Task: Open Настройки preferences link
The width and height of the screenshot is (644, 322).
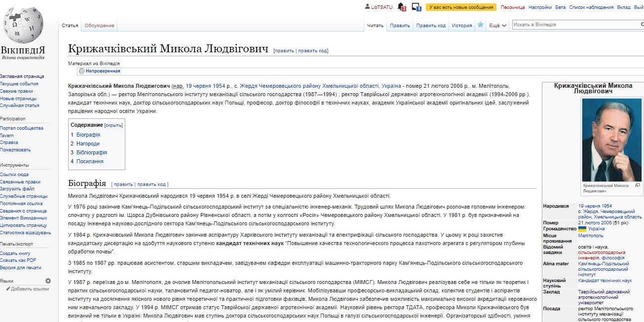Action: [540, 7]
